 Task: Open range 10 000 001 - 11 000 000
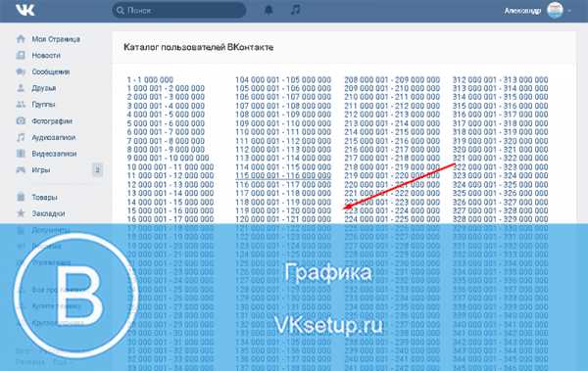pyautogui.click(x=171, y=166)
